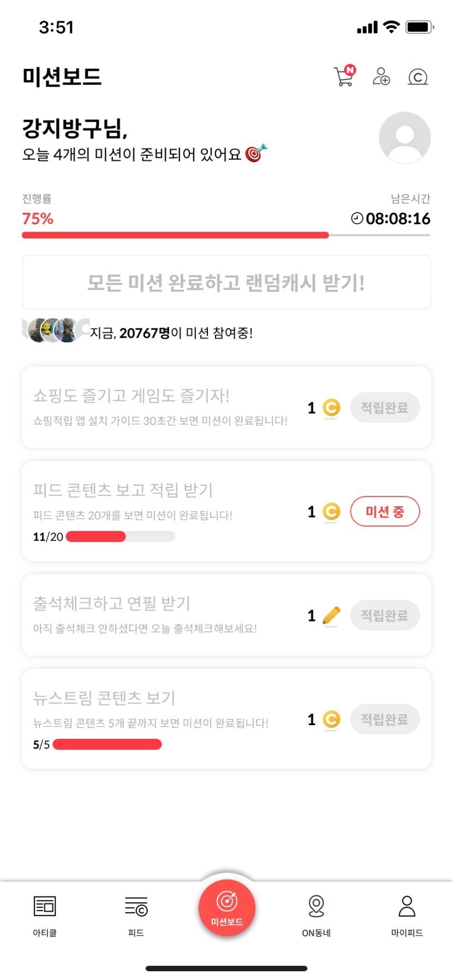Screen dimensions: 453x980
Task: Tap the clock icon beside remaining time
Action: coord(357,218)
